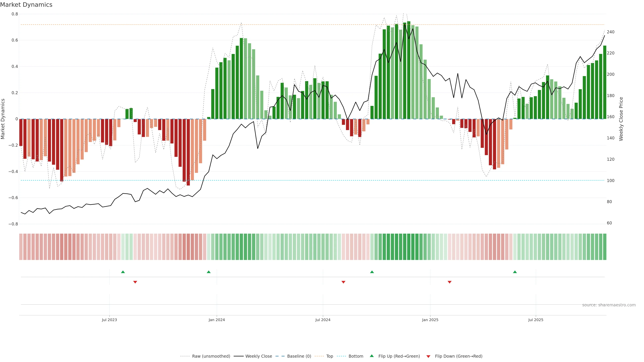
Task: Click the Jul 2025 x-axis label
Action: point(536,320)
